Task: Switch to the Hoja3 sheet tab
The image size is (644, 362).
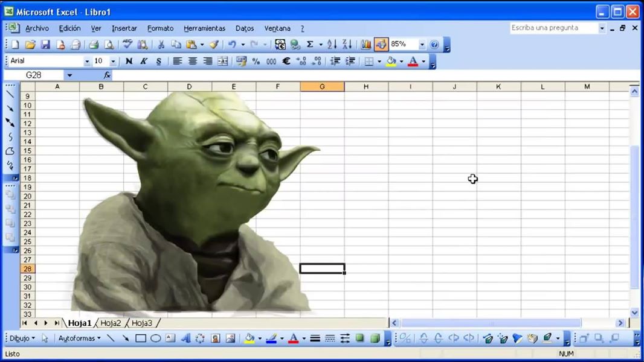Action: click(142, 323)
